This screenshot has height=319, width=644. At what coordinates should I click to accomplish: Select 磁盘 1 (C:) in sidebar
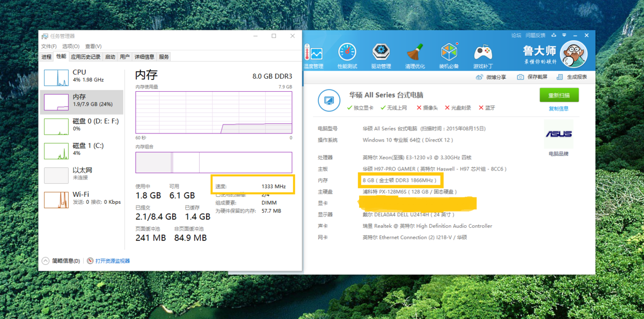tap(82, 151)
